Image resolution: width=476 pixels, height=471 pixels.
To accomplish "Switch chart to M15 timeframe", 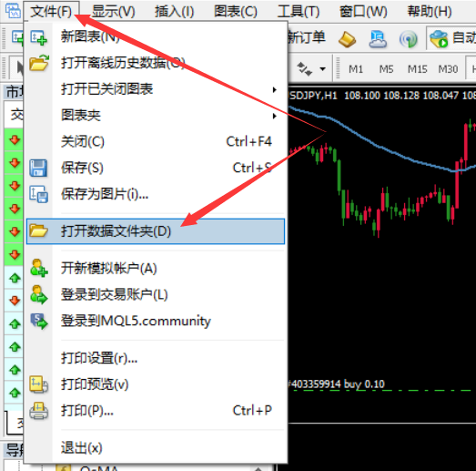I will click(418, 69).
